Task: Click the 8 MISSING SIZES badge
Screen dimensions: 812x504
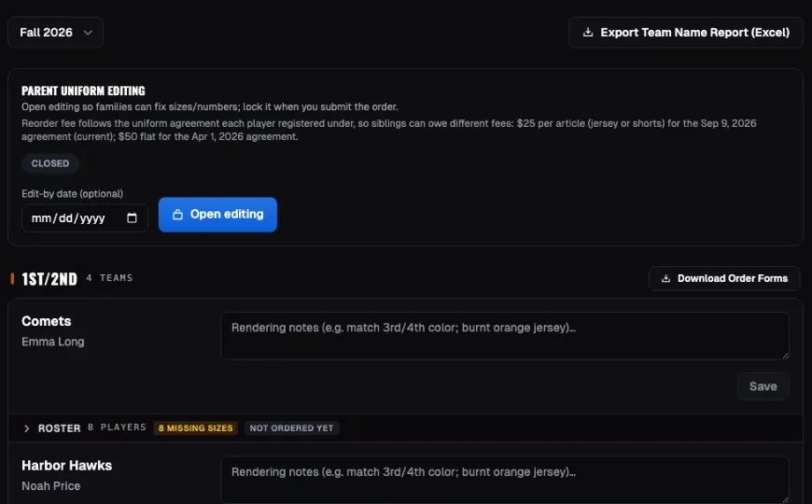Action: 196,428
